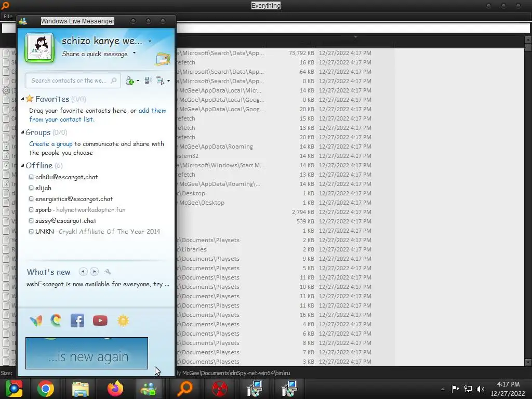Click the MSN butterfly icon
This screenshot has height=399, width=532.
36,321
